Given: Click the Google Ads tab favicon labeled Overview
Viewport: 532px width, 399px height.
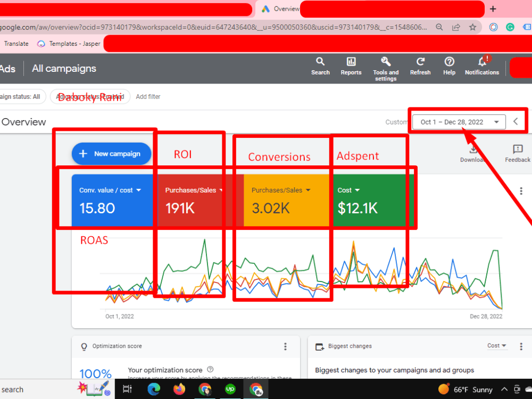Looking at the screenshot, I should point(265,9).
